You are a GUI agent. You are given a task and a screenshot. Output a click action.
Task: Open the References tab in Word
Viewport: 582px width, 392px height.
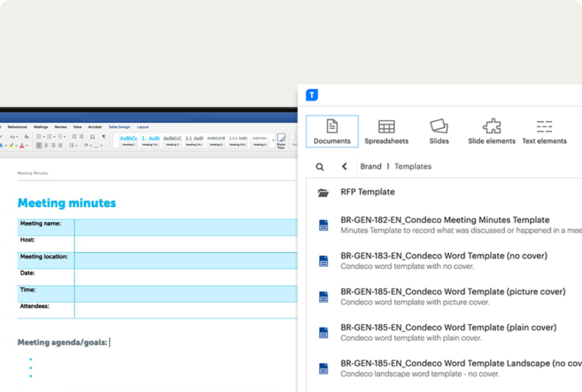click(x=17, y=127)
